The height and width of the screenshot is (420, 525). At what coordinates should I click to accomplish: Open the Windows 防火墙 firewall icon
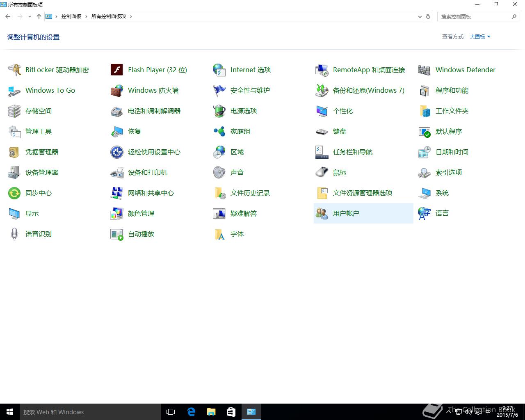(x=117, y=90)
